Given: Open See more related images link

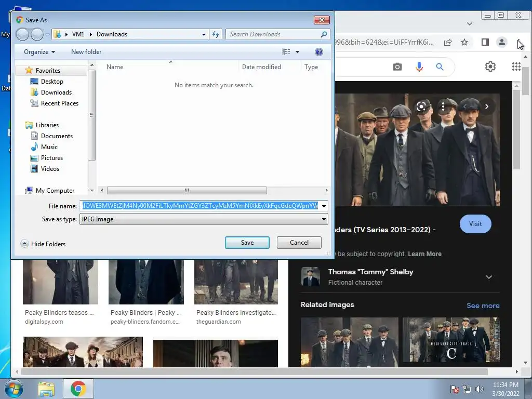Looking at the screenshot, I should coord(483,305).
